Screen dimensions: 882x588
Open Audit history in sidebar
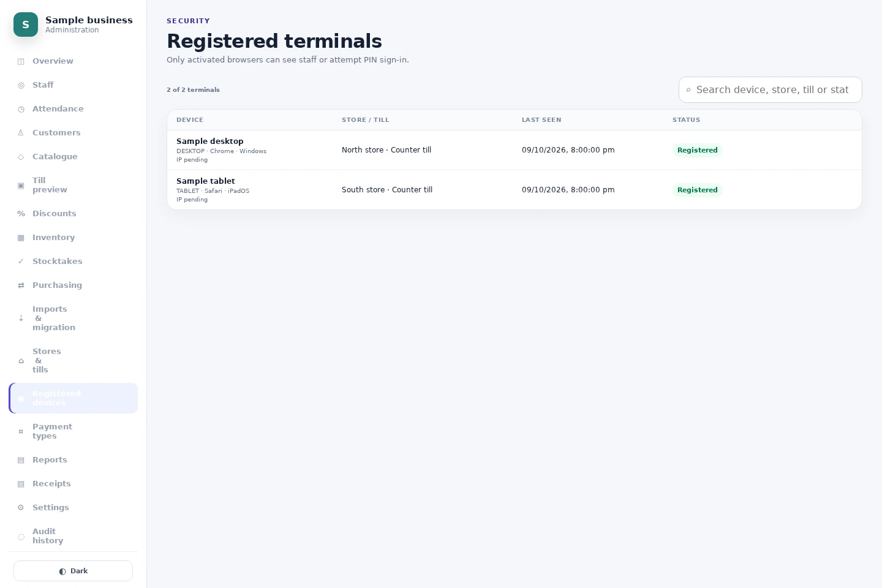tap(73, 536)
